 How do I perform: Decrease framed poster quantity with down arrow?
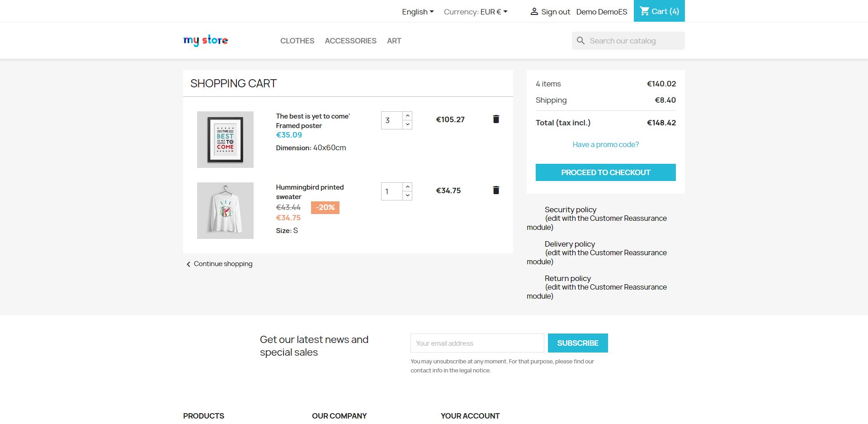pos(407,124)
